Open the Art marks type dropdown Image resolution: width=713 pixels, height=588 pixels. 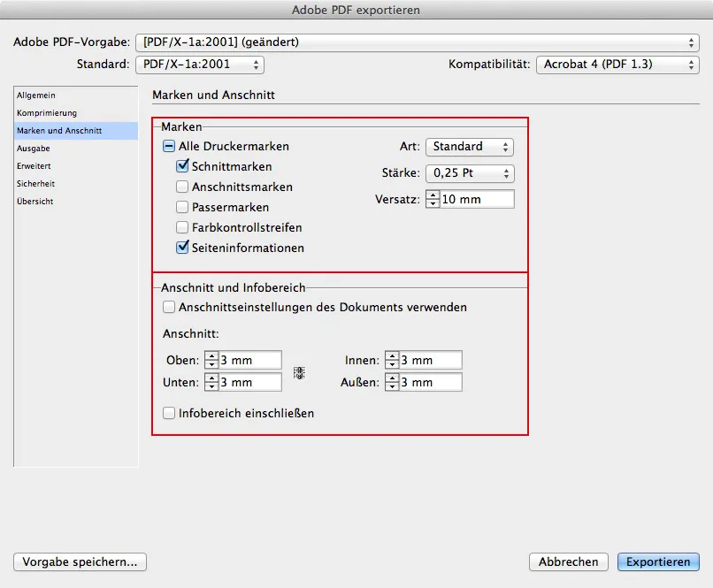[x=470, y=147]
